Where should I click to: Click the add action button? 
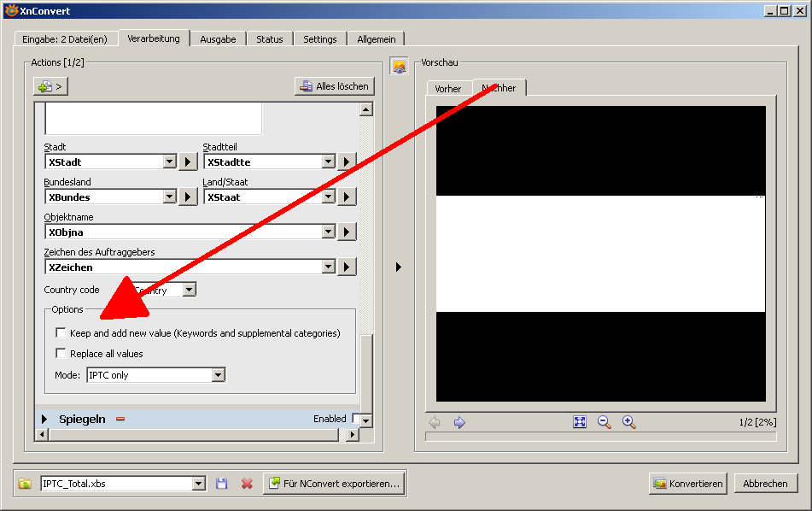point(50,86)
